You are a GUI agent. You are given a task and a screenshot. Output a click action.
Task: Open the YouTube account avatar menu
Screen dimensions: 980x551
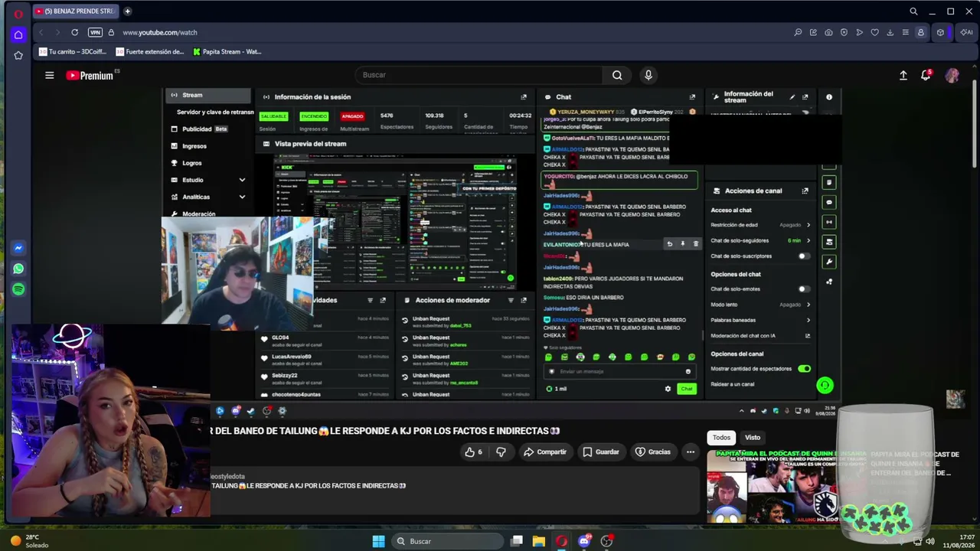pos(952,75)
